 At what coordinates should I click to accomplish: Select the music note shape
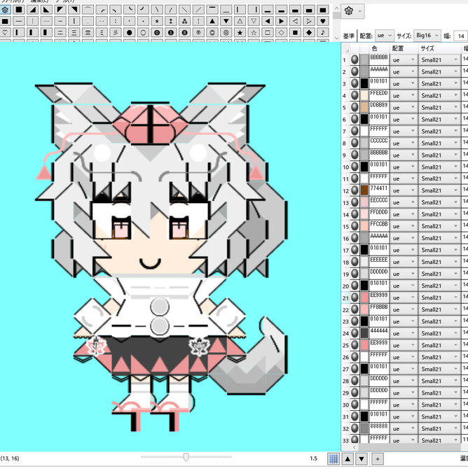(323, 32)
